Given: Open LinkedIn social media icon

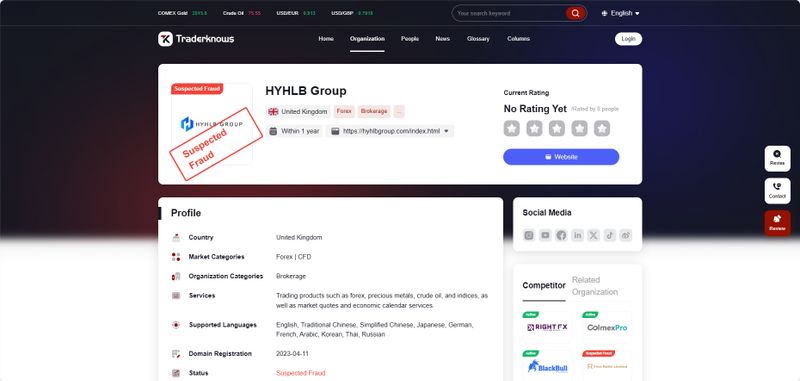Looking at the screenshot, I should (578, 235).
